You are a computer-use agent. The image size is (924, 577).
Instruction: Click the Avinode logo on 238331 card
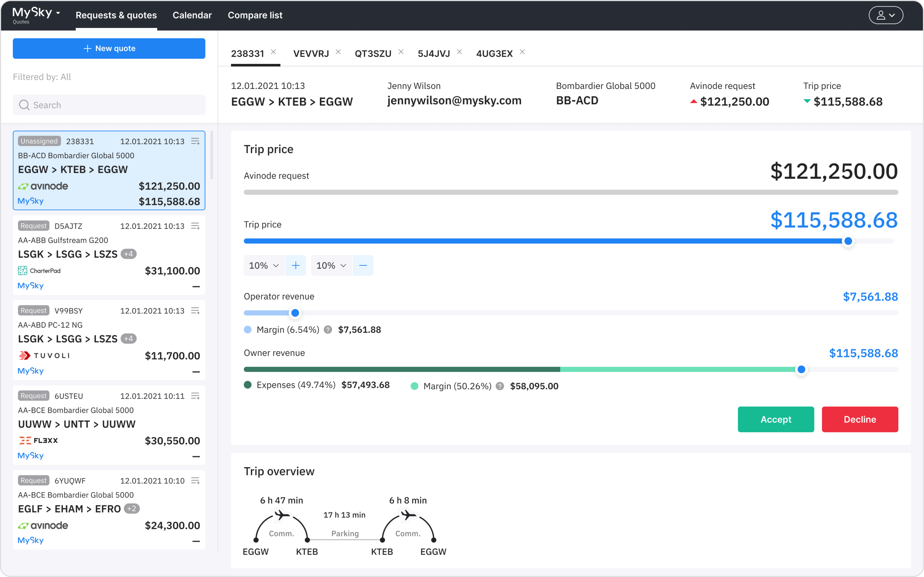pyautogui.click(x=43, y=186)
